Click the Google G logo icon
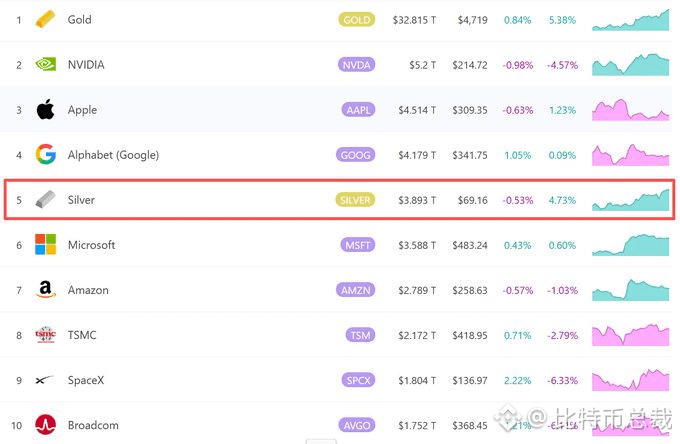The height and width of the screenshot is (444, 680). click(x=46, y=154)
